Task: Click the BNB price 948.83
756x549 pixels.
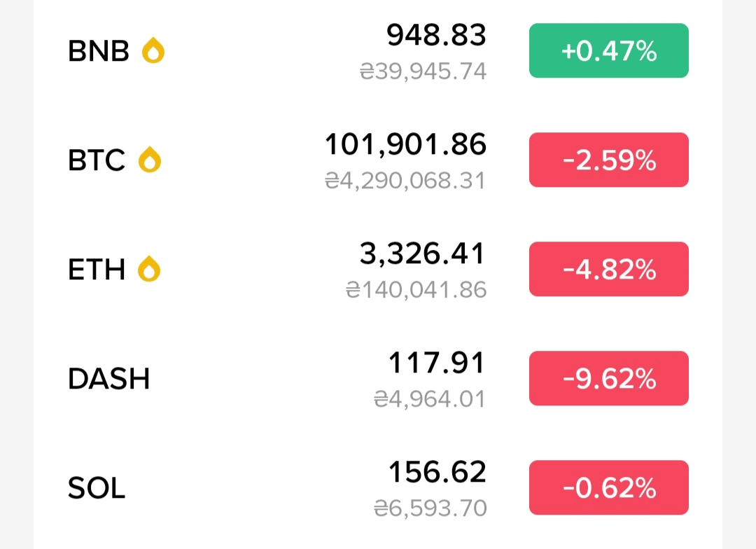Action: pyautogui.click(x=436, y=35)
